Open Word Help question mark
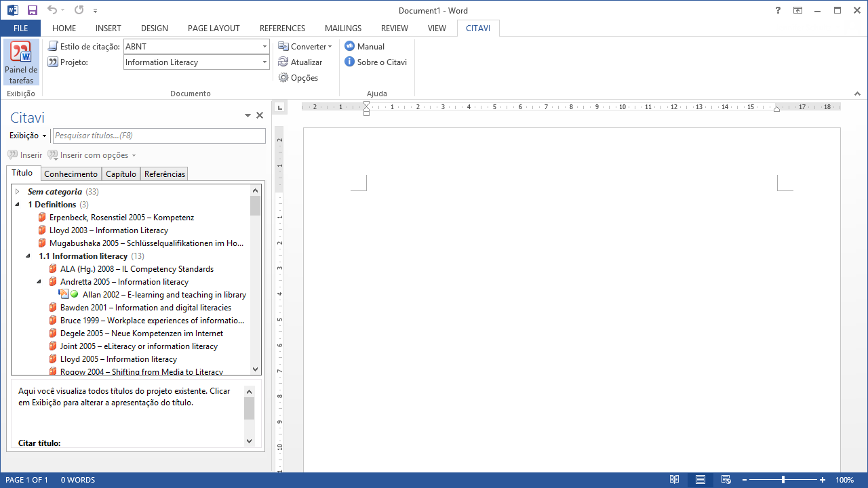 778,10
